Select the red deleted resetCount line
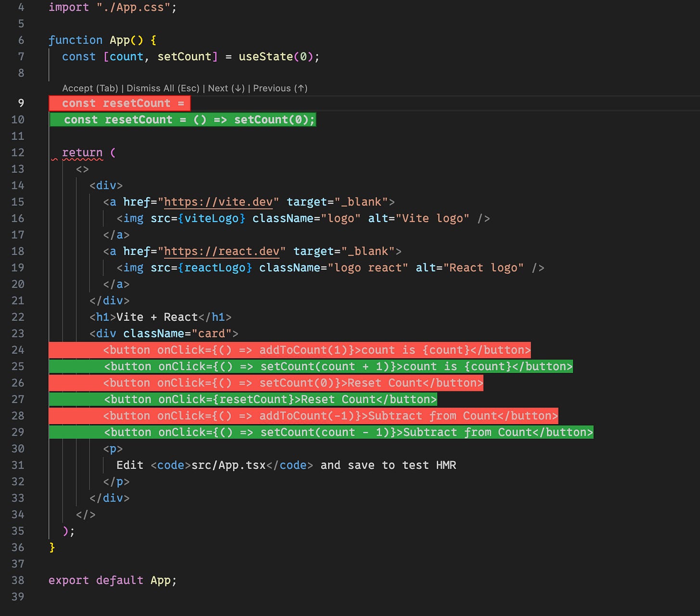Image resolution: width=700 pixels, height=616 pixels. pyautogui.click(x=119, y=103)
